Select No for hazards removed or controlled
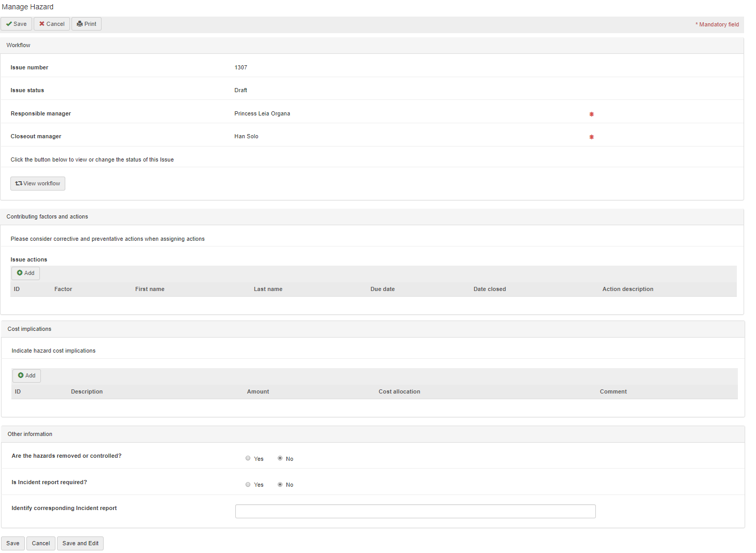756x553 pixels. [x=280, y=458]
